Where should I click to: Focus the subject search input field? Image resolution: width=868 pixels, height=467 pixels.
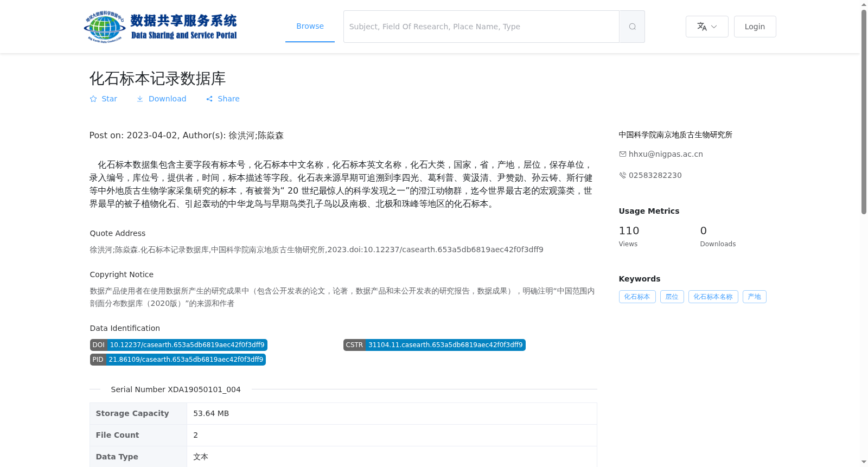(x=481, y=27)
